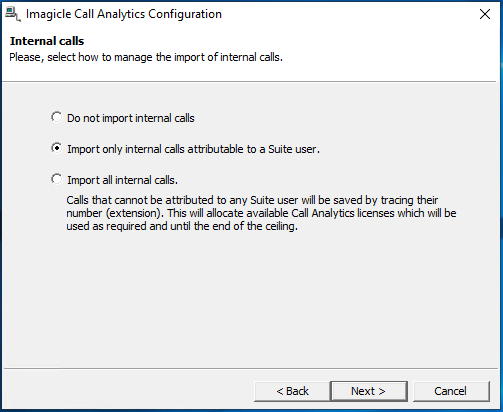The height and width of the screenshot is (412, 503).
Task: Click label 'Import only internal calls attributable to a Suite user'
Action: [193, 149]
